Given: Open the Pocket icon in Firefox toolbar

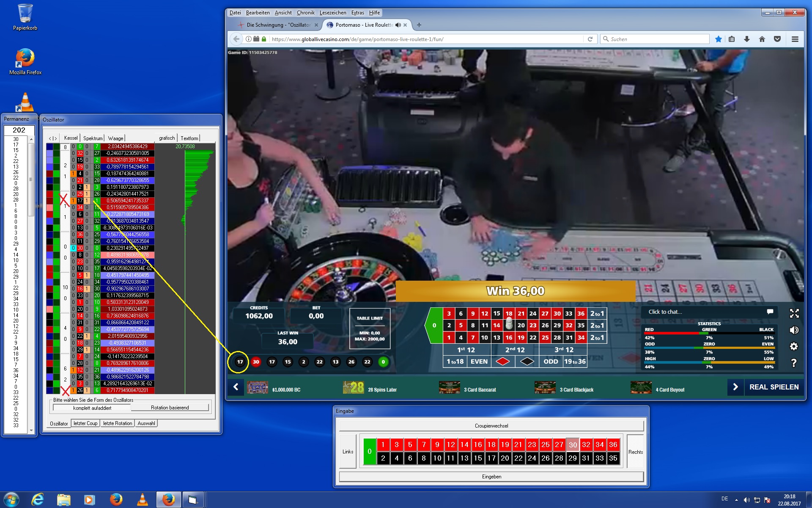Looking at the screenshot, I should tap(777, 39).
